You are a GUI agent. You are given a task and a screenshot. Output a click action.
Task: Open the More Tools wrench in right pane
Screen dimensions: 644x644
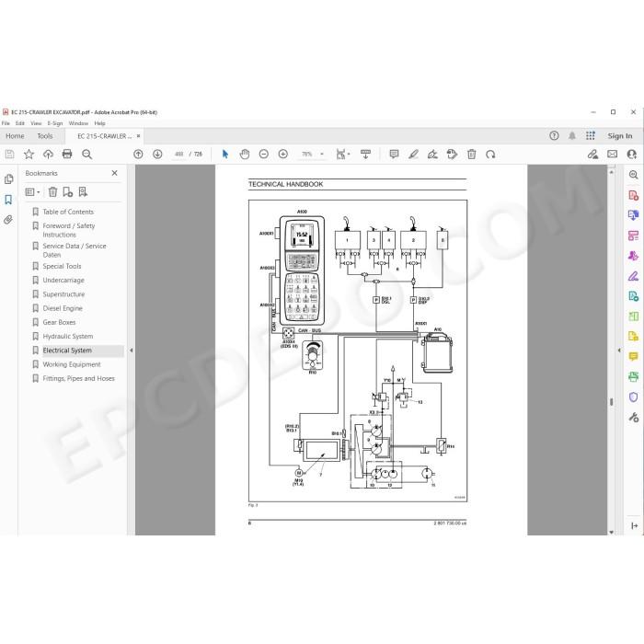pos(633,418)
